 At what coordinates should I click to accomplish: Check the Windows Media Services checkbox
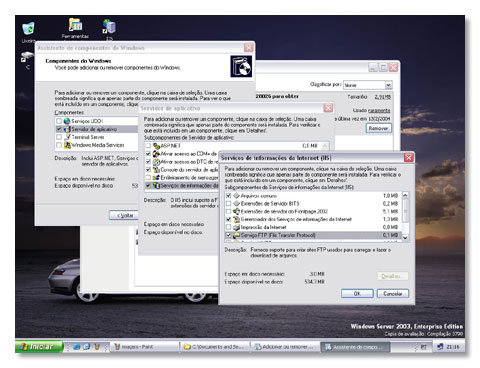tap(59, 145)
